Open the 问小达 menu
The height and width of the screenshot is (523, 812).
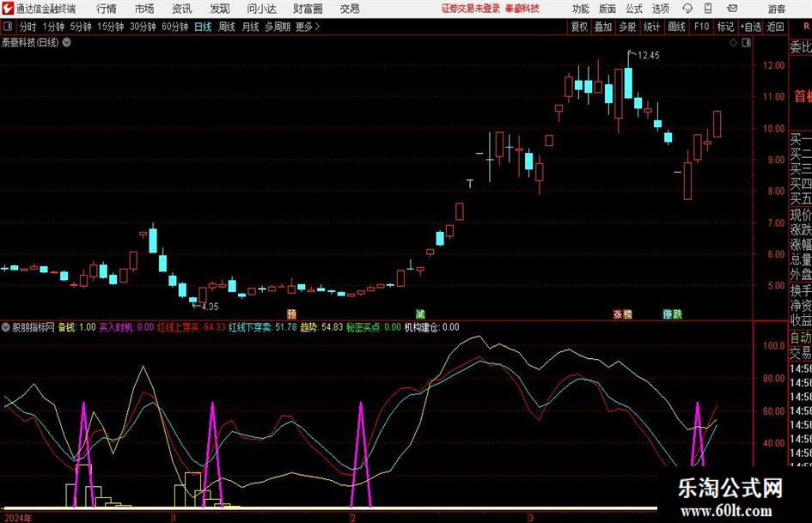261,9
